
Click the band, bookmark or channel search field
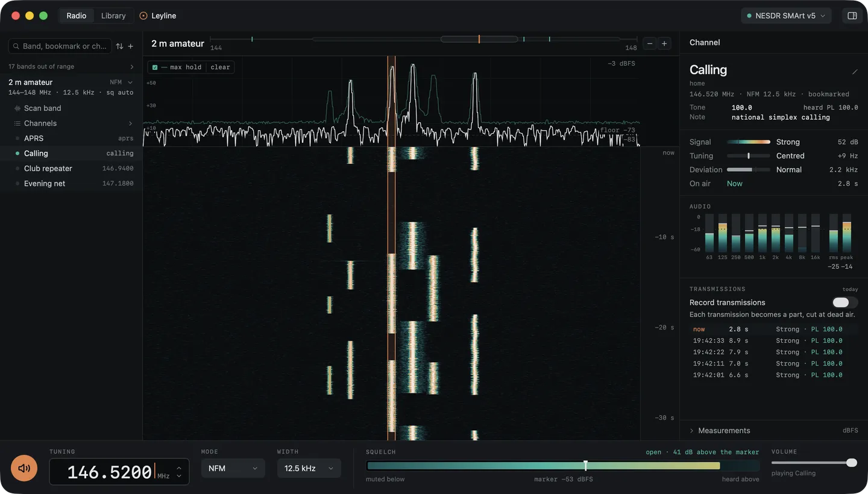(60, 46)
